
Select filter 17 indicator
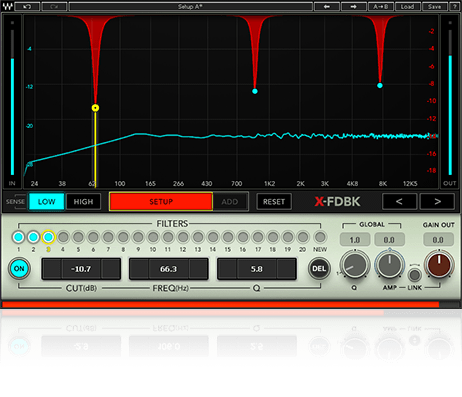[x=258, y=237]
